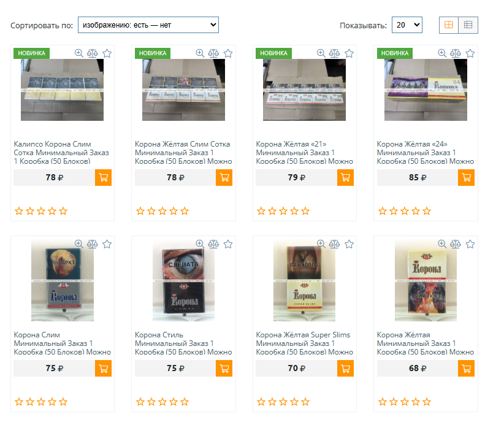Switch to list view layout

468,25
